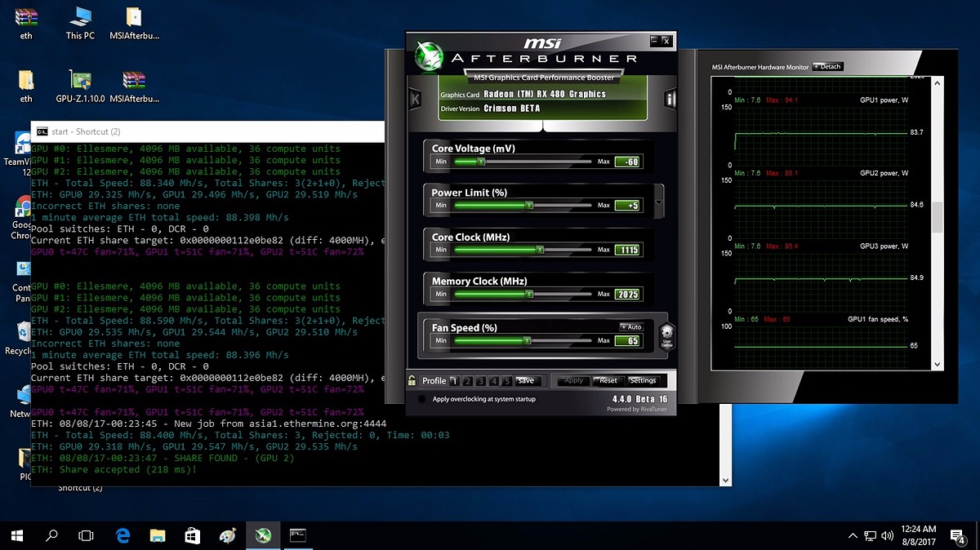Switch to the command prompt taskbar button
The width and height of the screenshot is (980, 550).
(x=299, y=535)
